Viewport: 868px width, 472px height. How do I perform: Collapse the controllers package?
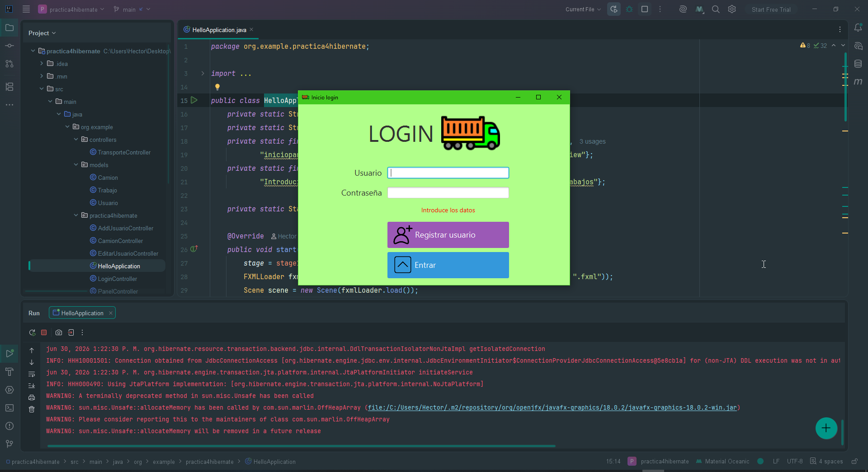(76, 140)
